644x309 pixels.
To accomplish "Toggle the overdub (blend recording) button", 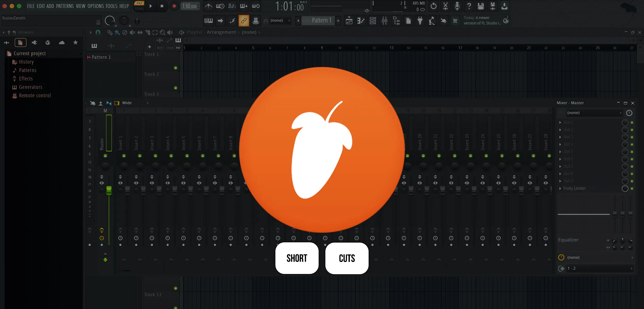I will (x=244, y=6).
